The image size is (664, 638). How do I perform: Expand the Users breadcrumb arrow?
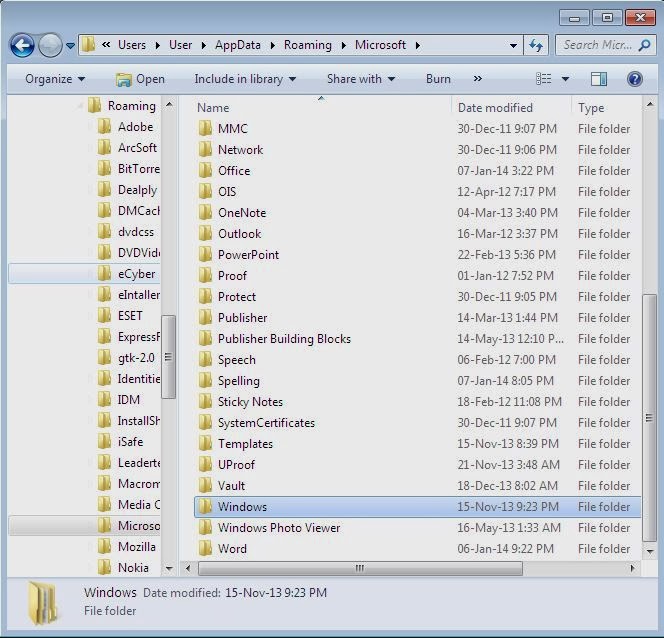158,45
